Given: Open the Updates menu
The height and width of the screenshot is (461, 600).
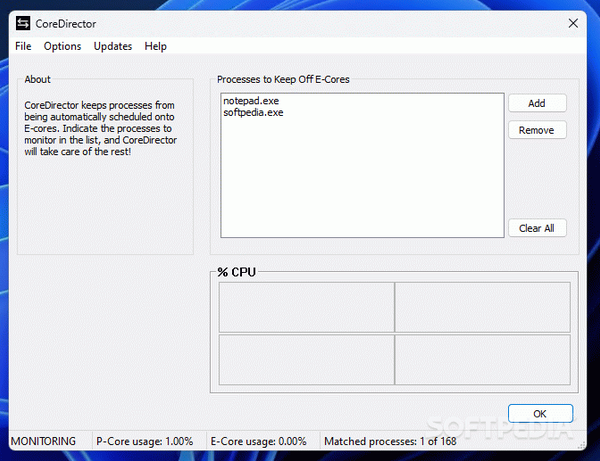Looking at the screenshot, I should coord(113,46).
